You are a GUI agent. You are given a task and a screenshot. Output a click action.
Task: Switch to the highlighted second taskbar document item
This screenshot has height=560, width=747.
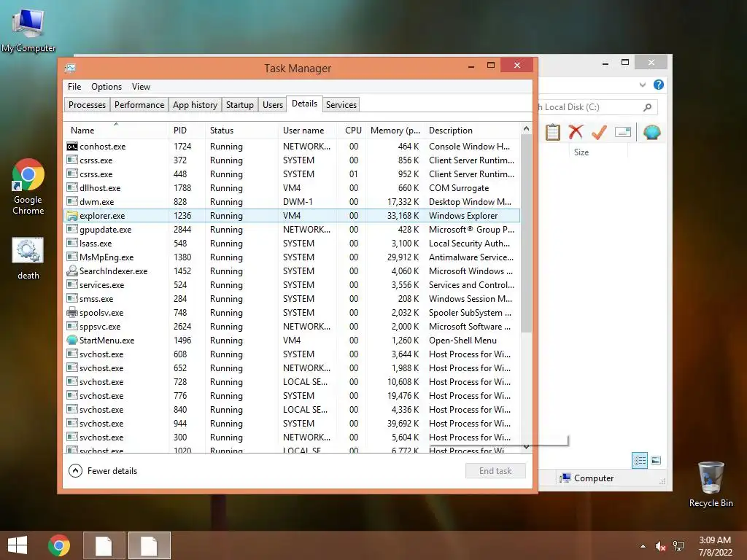click(x=149, y=545)
